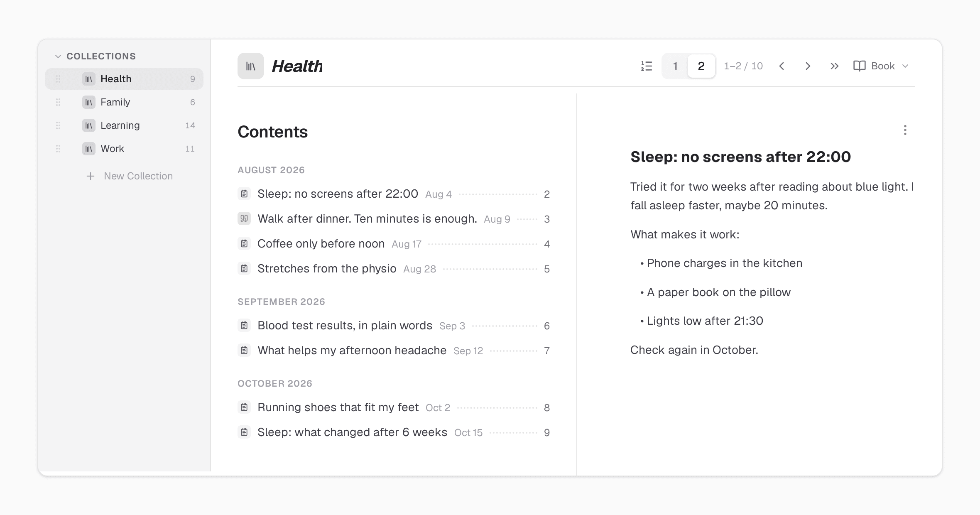
Task: Click the Work row drag handle
Action: [x=58, y=149]
